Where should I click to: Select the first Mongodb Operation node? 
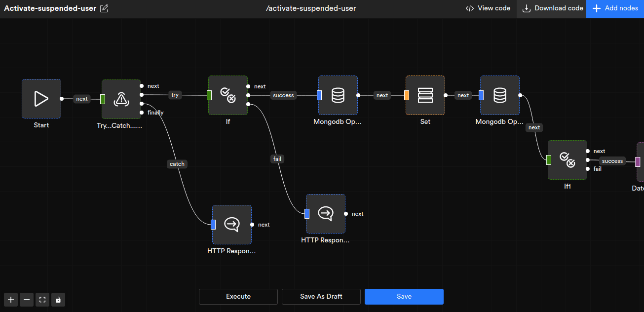click(338, 95)
